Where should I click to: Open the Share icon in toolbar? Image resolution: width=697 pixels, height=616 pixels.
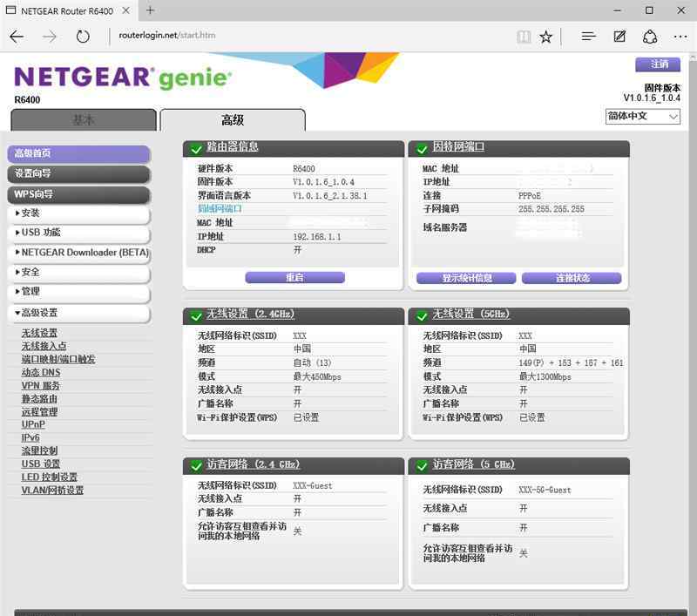650,37
